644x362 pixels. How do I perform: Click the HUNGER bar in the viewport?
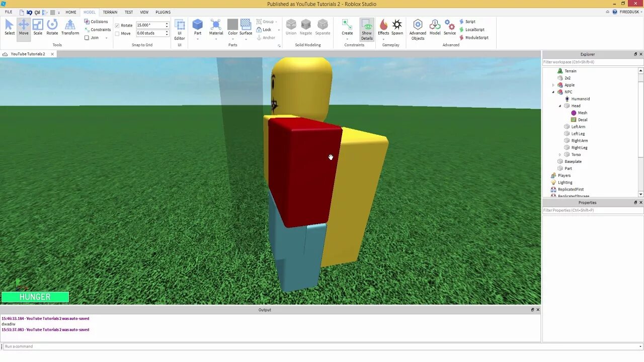(35, 297)
